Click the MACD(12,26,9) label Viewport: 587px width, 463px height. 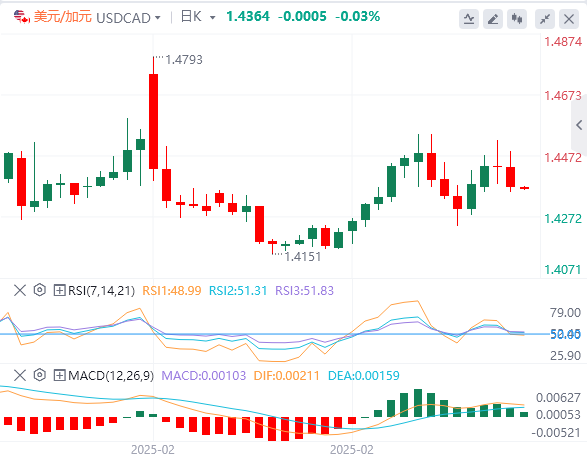coord(111,375)
